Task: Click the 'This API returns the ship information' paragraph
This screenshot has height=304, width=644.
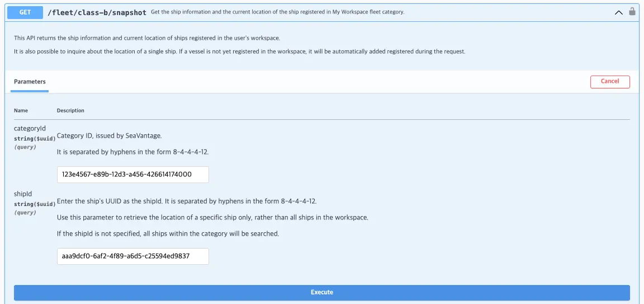Action: pyautogui.click(x=146, y=38)
